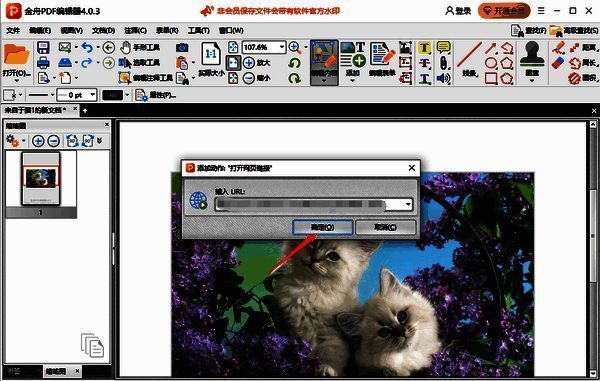600x381 pixels.
Task: Select the Underline Text tool
Action: (x=424, y=78)
